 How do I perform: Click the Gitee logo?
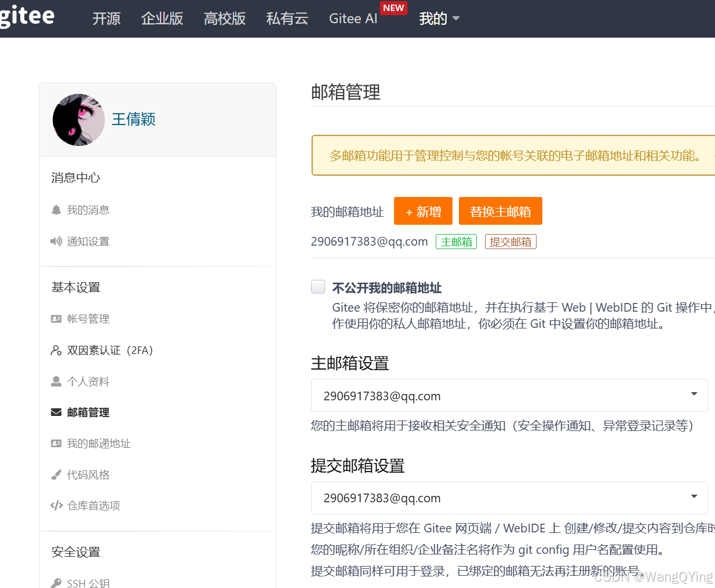click(x=27, y=16)
